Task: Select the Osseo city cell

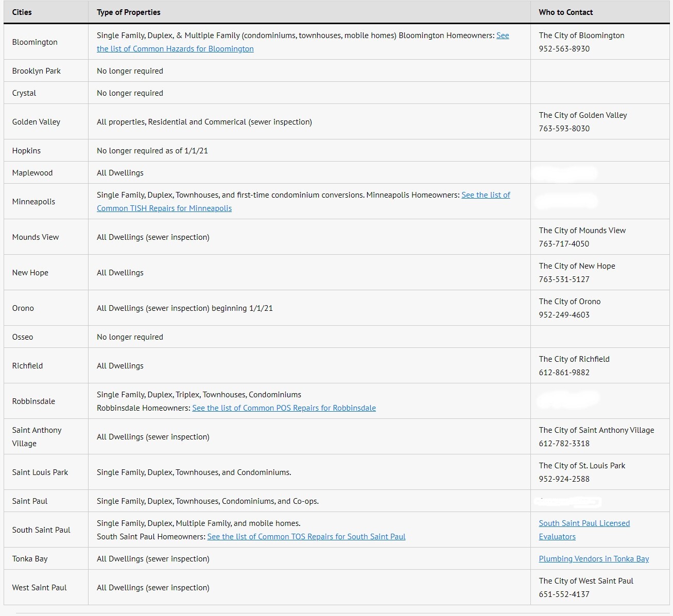Action: point(46,337)
